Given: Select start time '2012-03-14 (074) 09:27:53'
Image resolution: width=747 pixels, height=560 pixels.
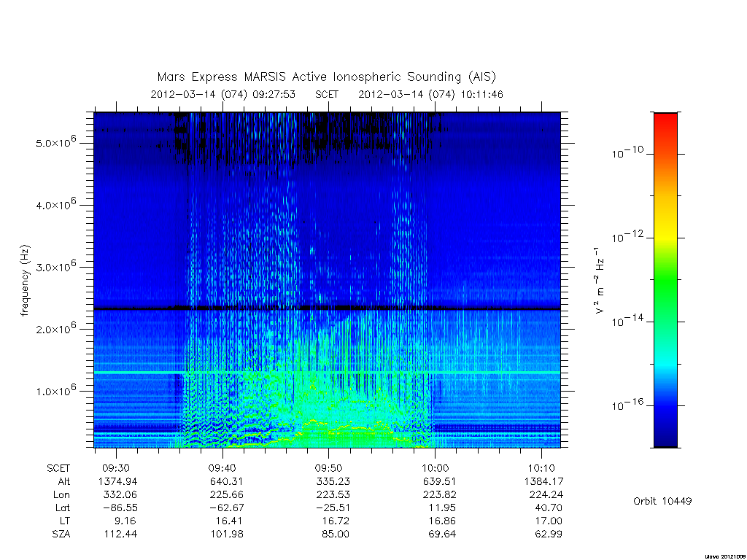Looking at the screenshot, I should [x=223, y=94].
